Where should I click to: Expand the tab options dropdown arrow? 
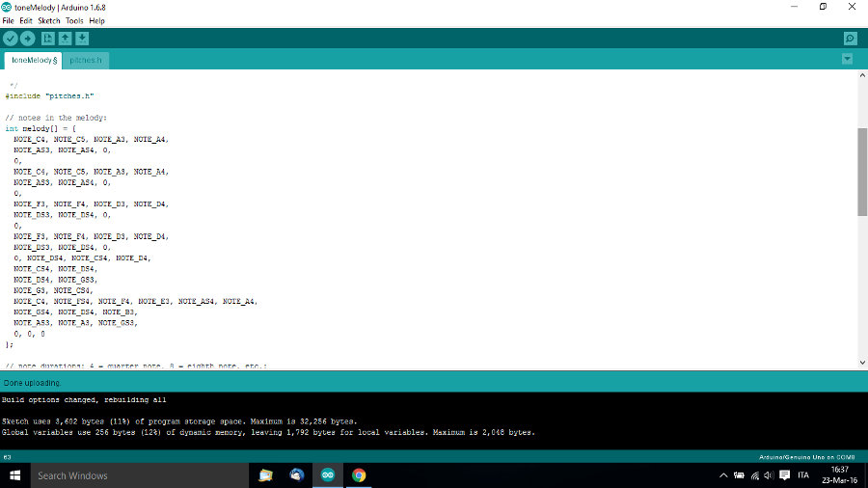coord(847,59)
